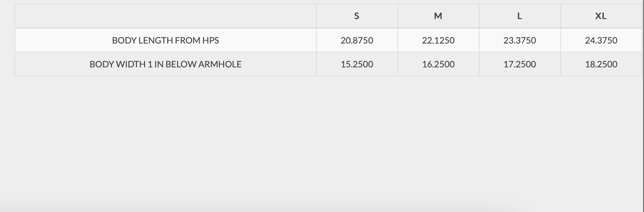
Task: Click the blank top-left header cell
Action: [166, 16]
